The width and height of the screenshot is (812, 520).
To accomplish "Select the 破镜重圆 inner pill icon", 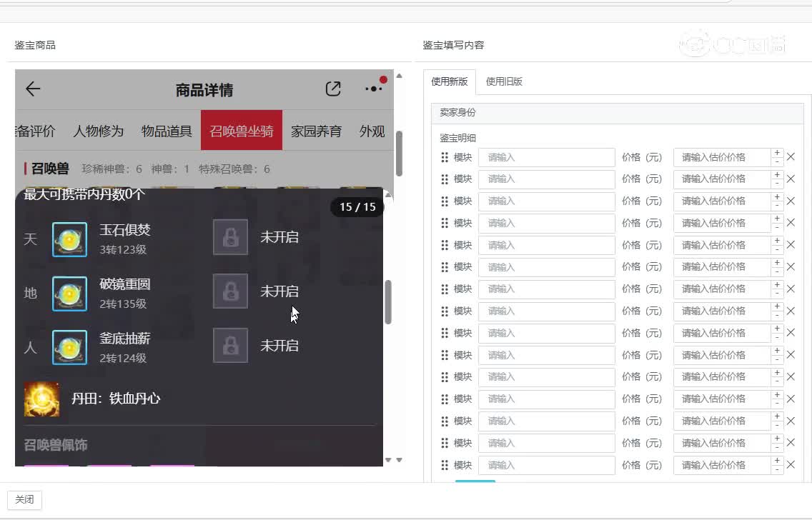I will tap(69, 294).
